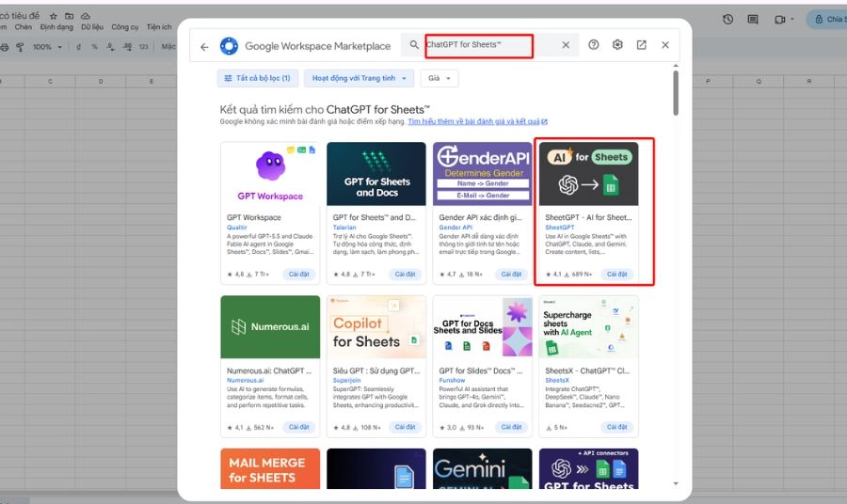847x504 pixels.
Task: Click the Gender API developer link
Action: tap(455, 228)
